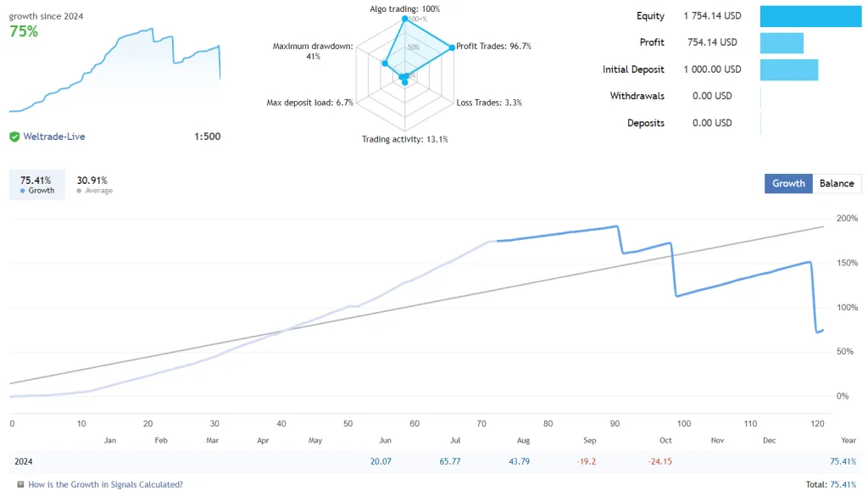This screenshot has width=868, height=496.
Task: Switch the chart to Balance view
Action: [x=837, y=183]
